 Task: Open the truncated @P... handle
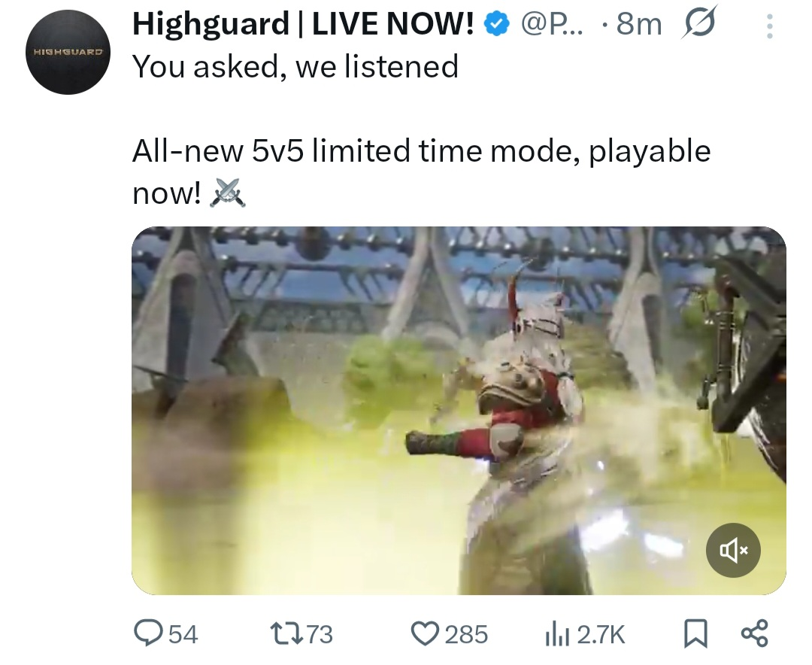(x=552, y=24)
